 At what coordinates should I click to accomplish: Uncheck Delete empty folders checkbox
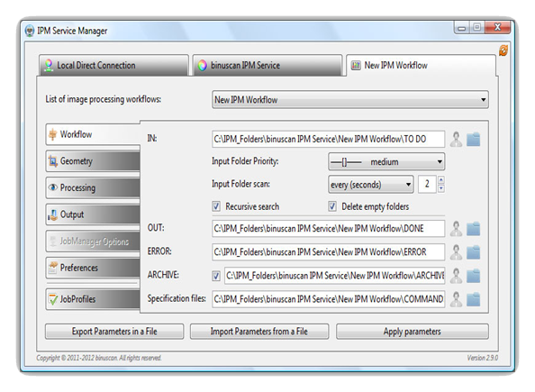coord(332,206)
